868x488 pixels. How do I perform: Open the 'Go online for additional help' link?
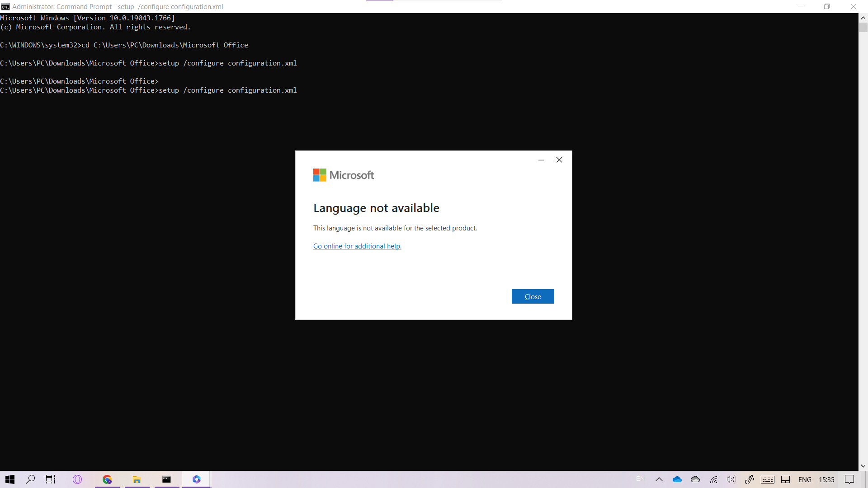[x=357, y=246]
